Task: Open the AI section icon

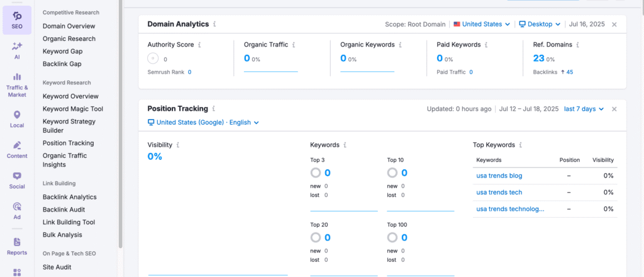Action: tap(17, 46)
